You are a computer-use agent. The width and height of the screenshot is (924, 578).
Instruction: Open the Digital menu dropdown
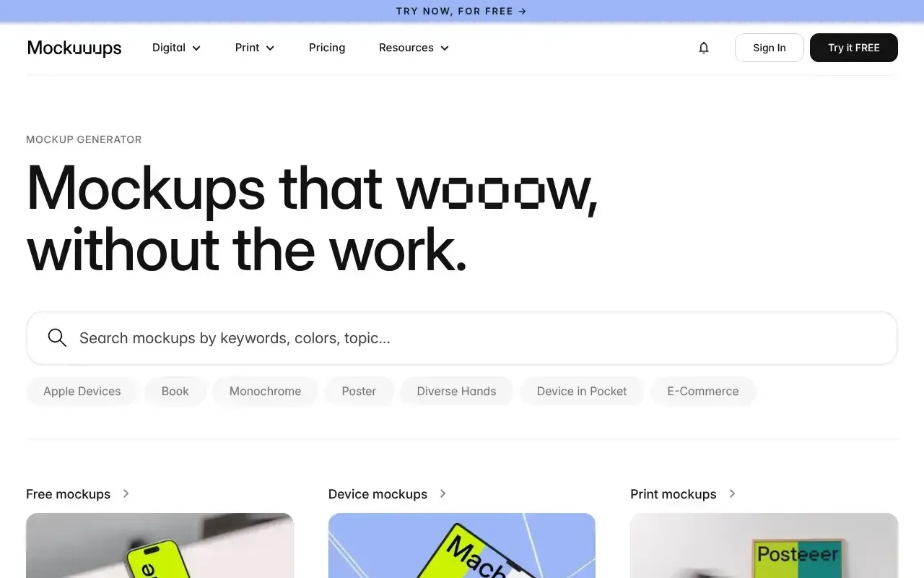point(175,48)
